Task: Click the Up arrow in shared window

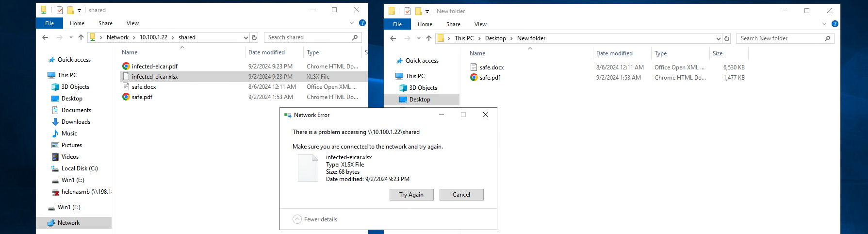Action: click(x=81, y=37)
